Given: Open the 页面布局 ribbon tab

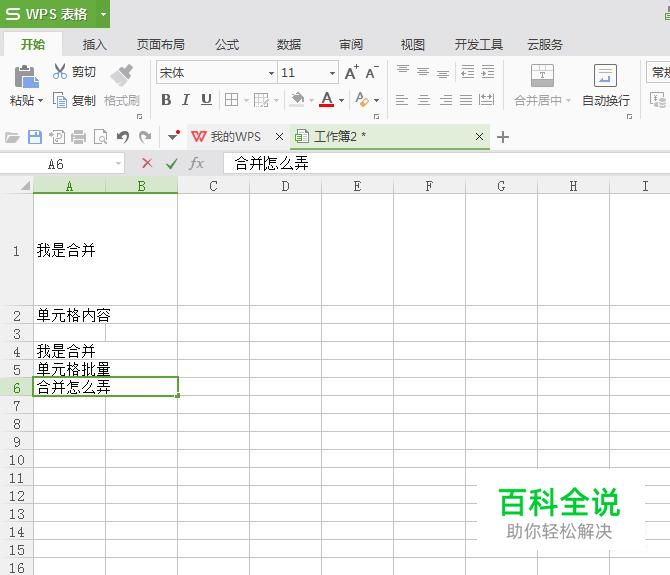Looking at the screenshot, I should coord(161,44).
